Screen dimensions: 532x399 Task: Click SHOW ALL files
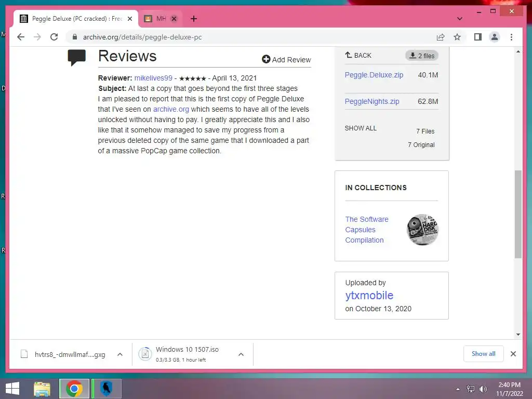click(x=361, y=128)
